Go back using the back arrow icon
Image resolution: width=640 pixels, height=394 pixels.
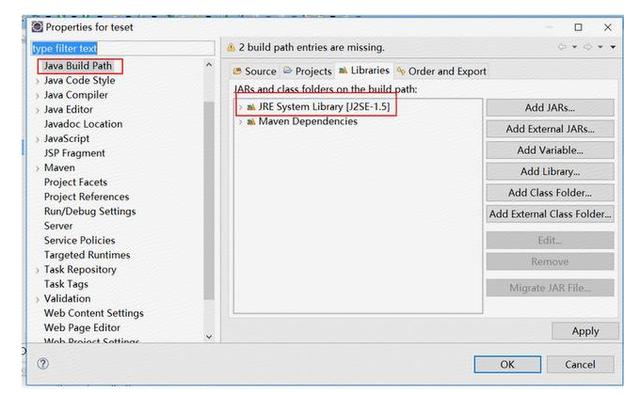pyautogui.click(x=562, y=47)
